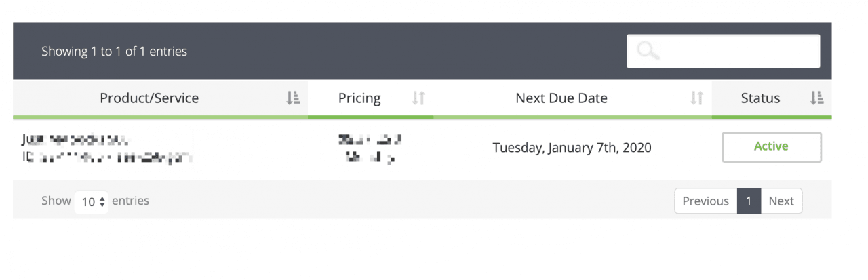Go to the Previous page
The width and height of the screenshot is (868, 280).
pyautogui.click(x=705, y=201)
